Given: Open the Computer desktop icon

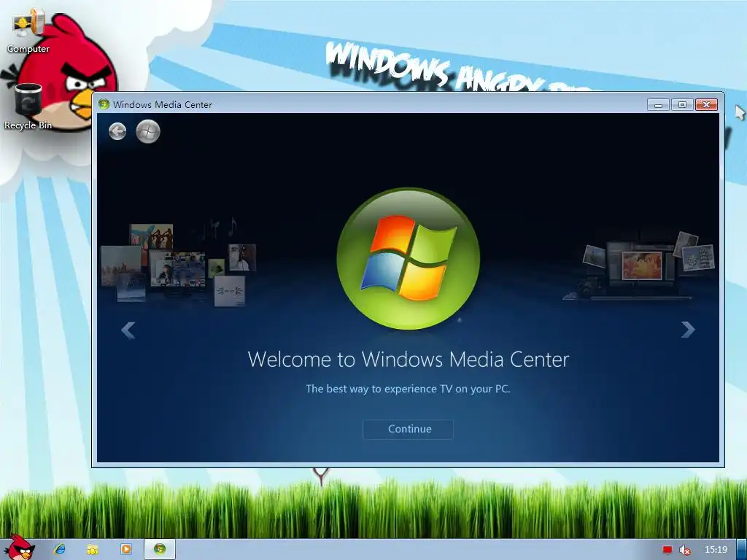Looking at the screenshot, I should 28,31.
